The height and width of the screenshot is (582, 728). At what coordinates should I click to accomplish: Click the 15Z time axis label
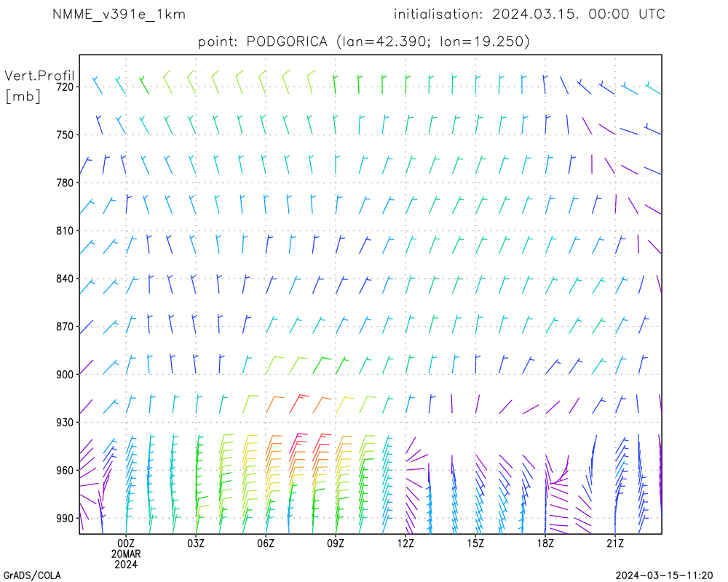click(475, 543)
